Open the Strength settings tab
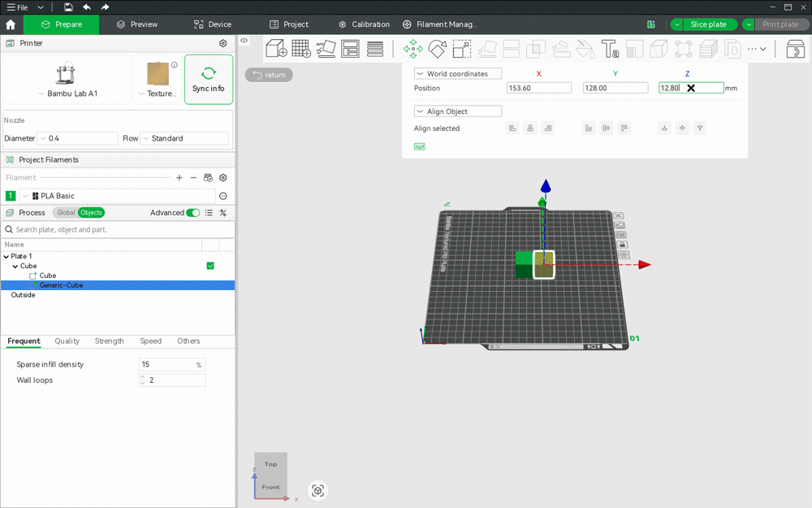 click(110, 341)
